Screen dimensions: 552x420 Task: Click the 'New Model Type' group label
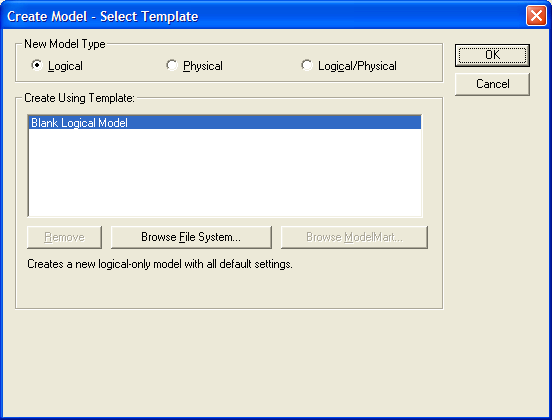pyautogui.click(x=65, y=44)
